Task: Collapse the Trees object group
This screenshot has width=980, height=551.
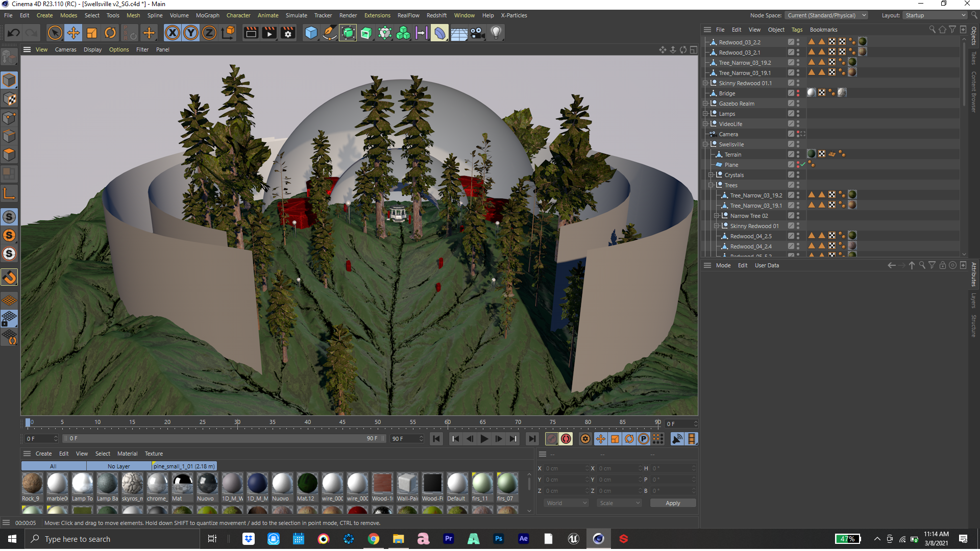Action: 711,185
